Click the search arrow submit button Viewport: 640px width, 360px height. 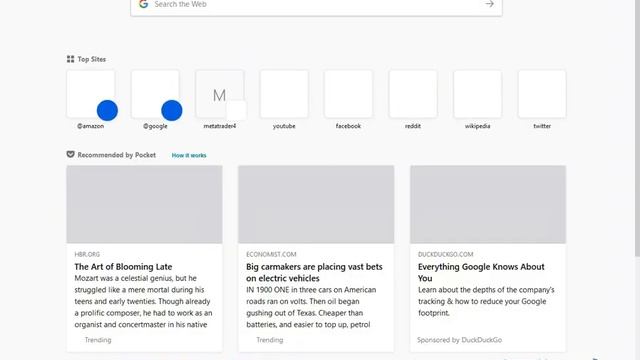pyautogui.click(x=489, y=4)
